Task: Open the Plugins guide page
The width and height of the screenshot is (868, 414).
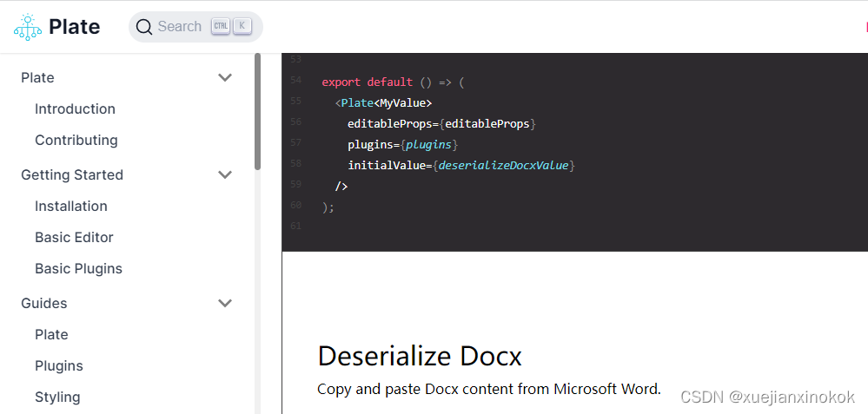Action: tap(59, 366)
